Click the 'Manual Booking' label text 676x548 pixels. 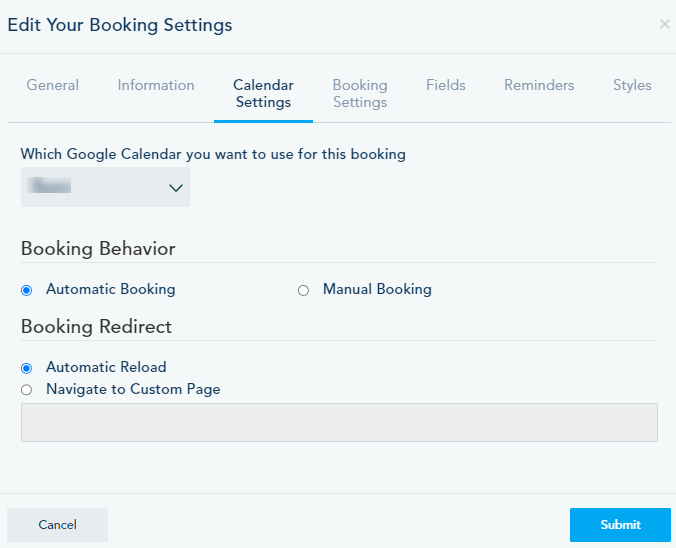click(377, 289)
